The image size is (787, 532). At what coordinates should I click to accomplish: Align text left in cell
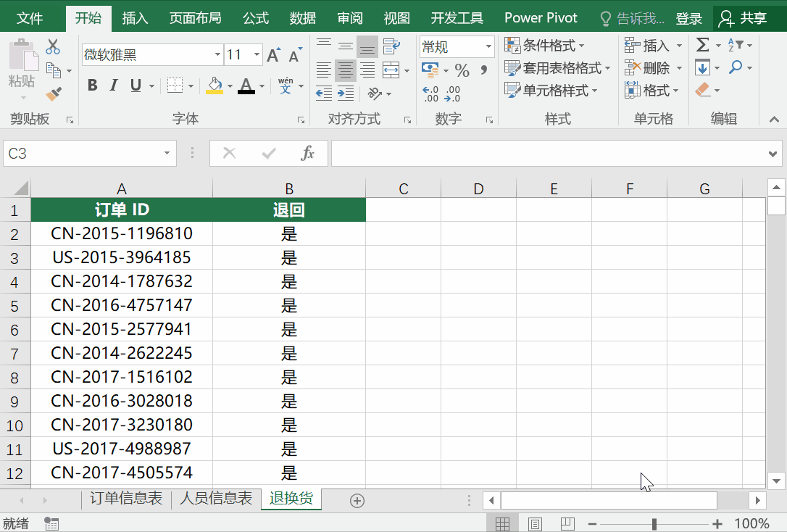(324, 70)
